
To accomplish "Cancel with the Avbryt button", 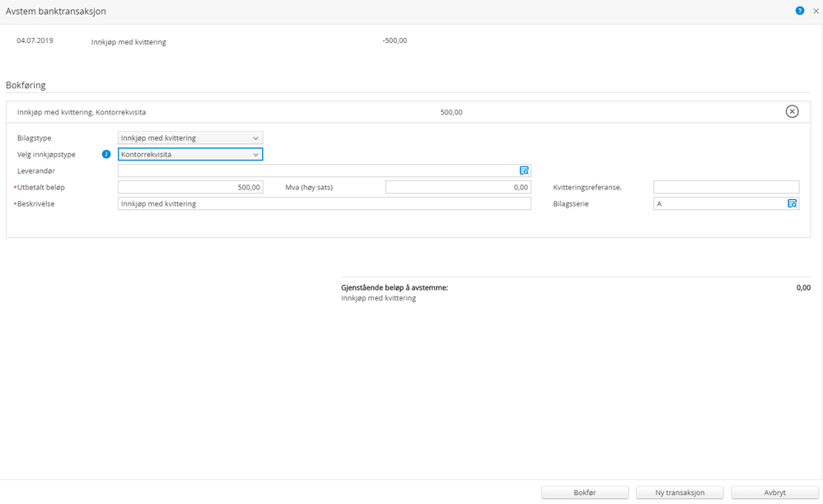I will click(774, 492).
